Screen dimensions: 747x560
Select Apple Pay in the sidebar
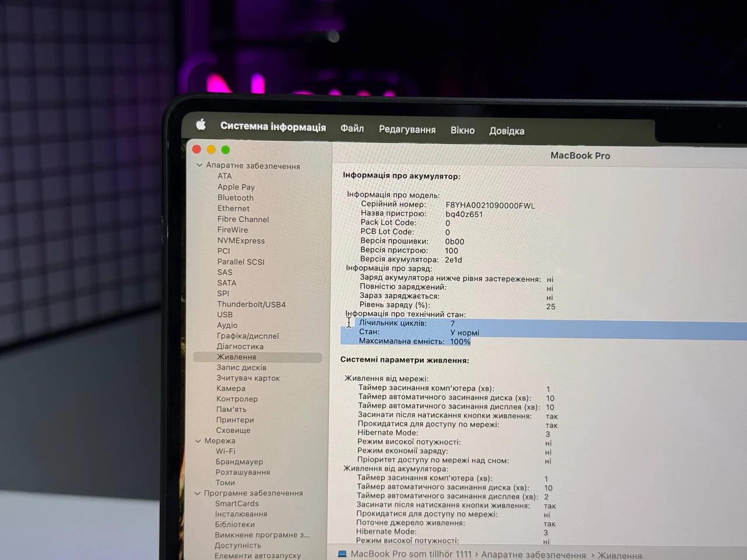pos(236,187)
